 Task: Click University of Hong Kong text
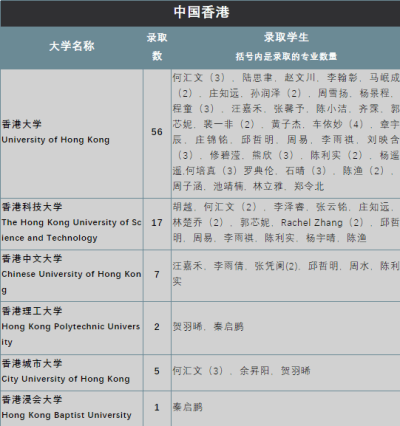pyautogui.click(x=55, y=140)
